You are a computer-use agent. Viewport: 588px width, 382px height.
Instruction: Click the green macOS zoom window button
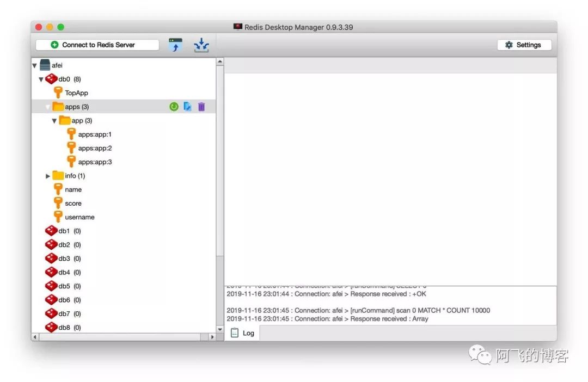tap(61, 27)
